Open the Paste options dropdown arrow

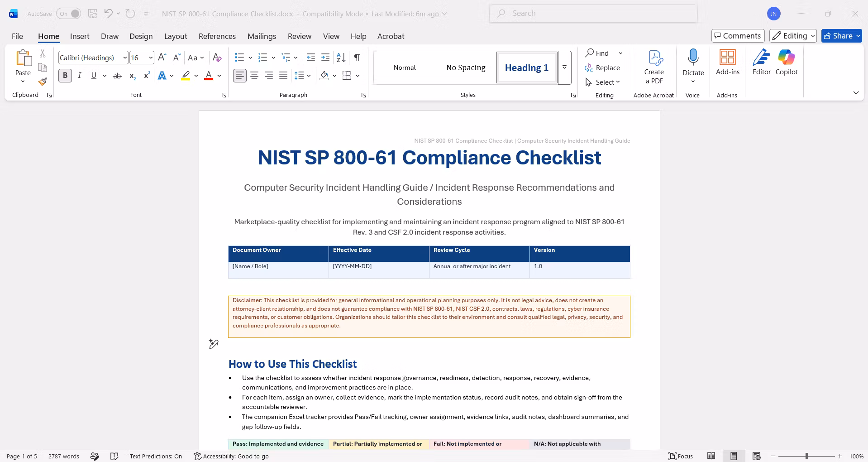[23, 82]
